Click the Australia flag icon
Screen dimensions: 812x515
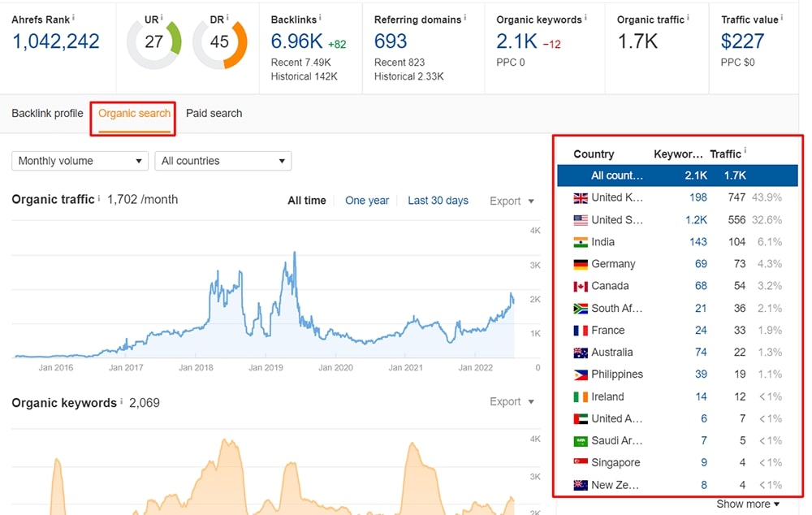(581, 353)
